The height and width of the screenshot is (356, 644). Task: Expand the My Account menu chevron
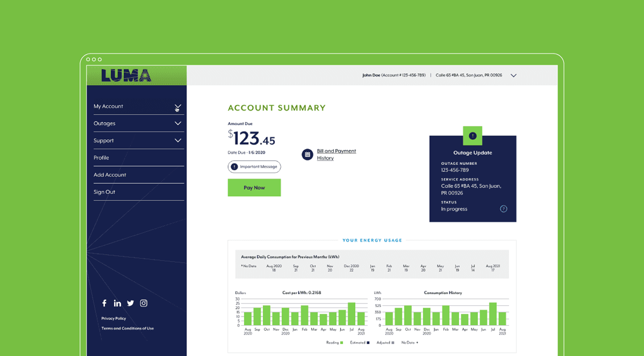click(x=178, y=107)
